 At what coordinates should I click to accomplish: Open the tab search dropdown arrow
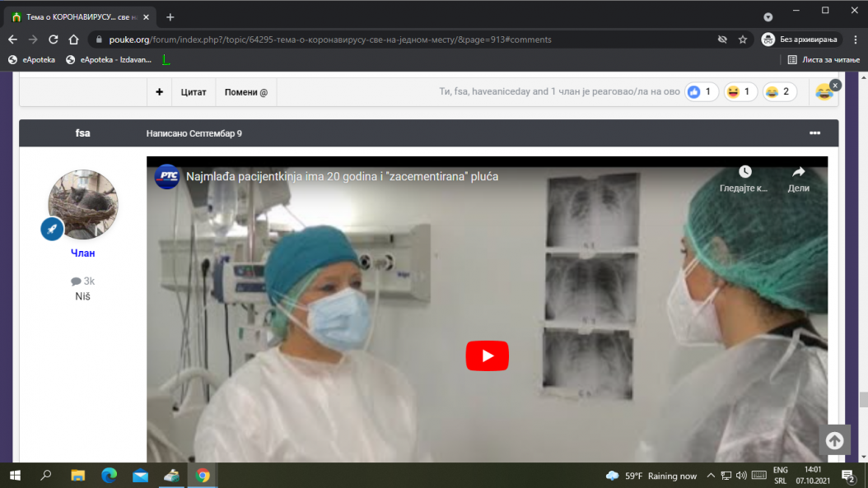click(x=768, y=17)
